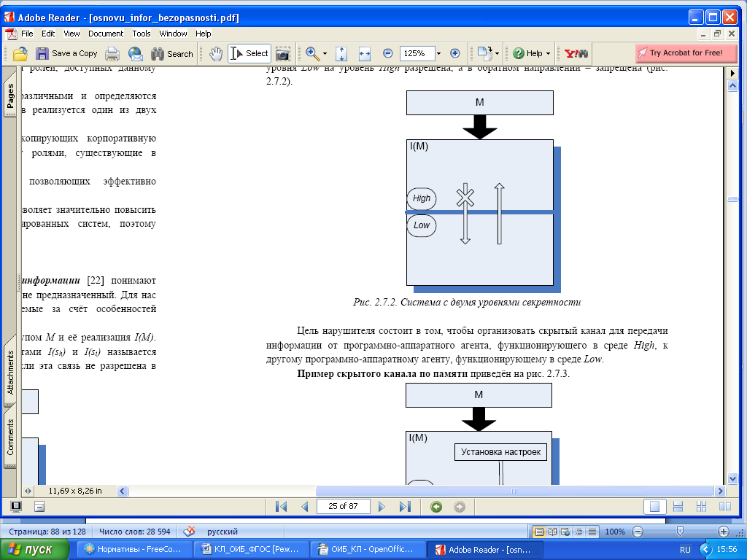The height and width of the screenshot is (560, 747).
Task: Open the Window menu
Action: pyautogui.click(x=173, y=34)
